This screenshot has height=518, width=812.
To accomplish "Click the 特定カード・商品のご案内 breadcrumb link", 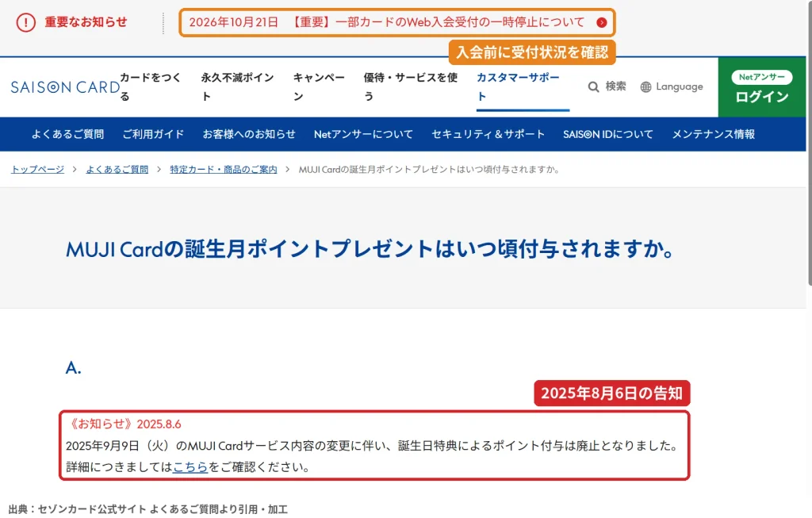I will pos(223,170).
